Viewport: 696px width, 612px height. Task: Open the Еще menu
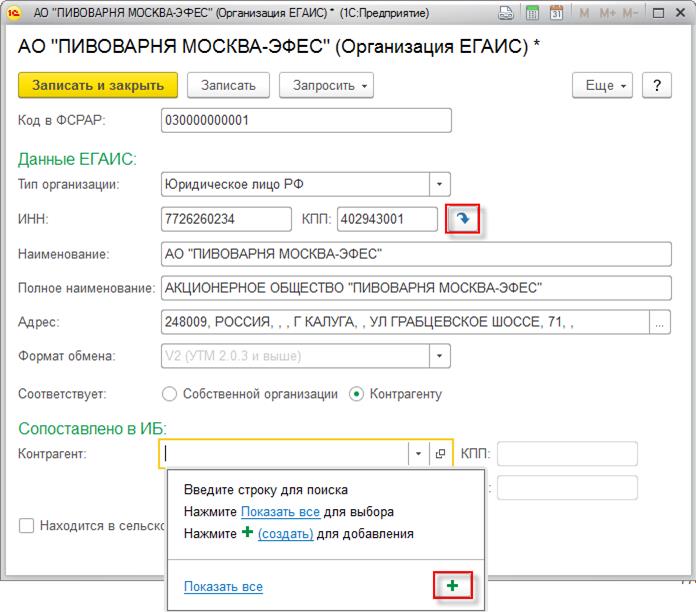tap(602, 85)
